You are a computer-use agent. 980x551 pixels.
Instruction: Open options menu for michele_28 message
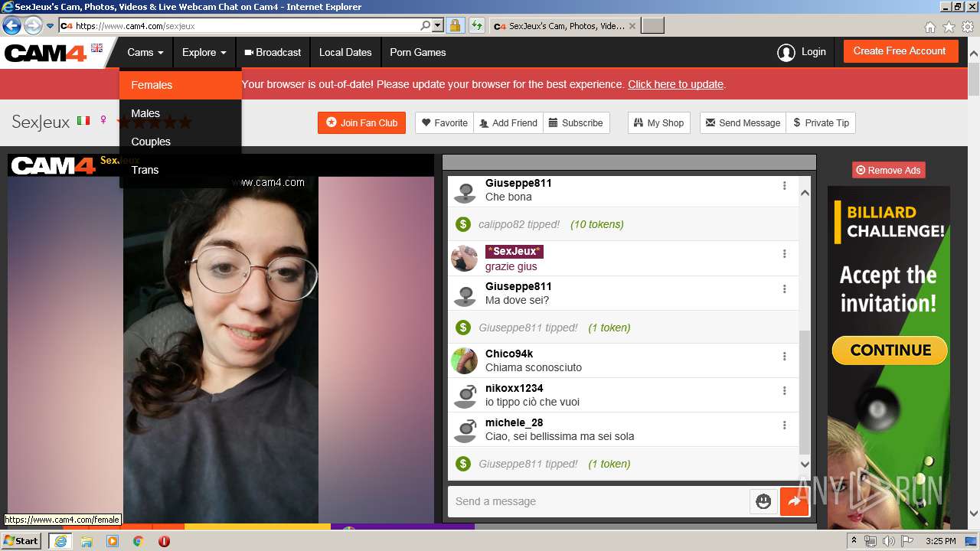784,425
